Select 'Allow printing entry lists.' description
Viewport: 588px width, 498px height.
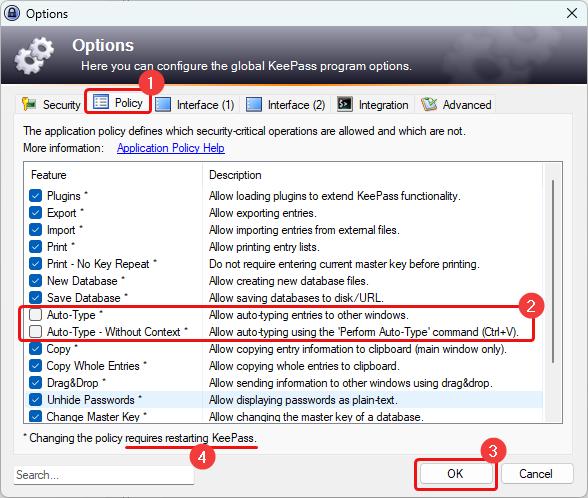point(264,247)
